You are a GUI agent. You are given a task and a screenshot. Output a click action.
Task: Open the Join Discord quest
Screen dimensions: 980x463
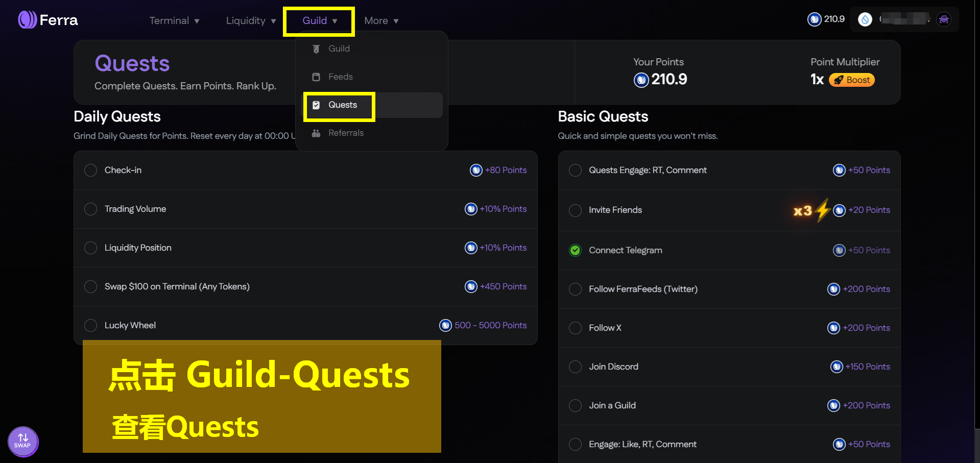(x=729, y=367)
